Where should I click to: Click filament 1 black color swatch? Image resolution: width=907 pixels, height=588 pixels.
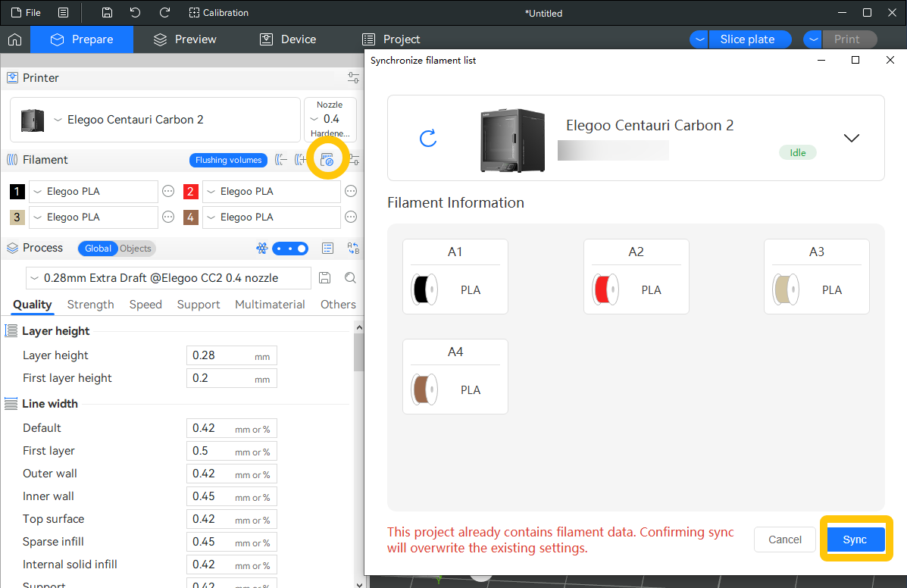[17, 192]
